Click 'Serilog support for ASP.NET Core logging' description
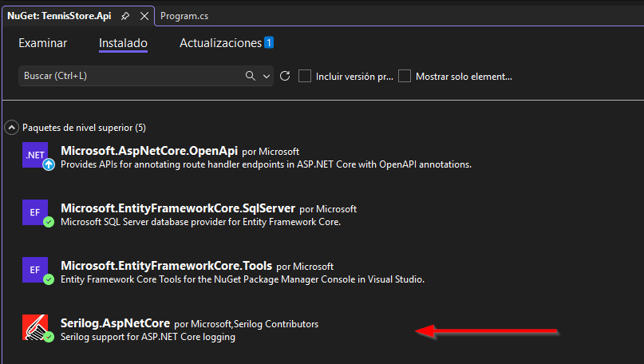Image resolution: width=644 pixels, height=364 pixels. (x=148, y=337)
